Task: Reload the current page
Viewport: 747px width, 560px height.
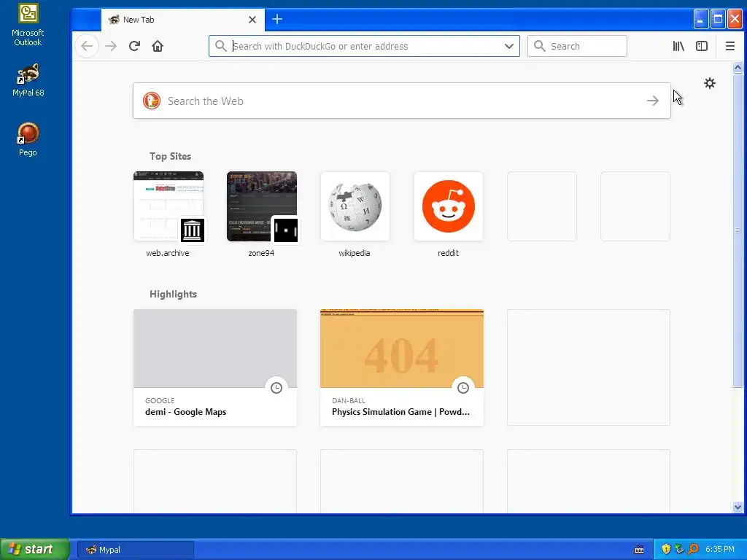Action: coord(134,46)
